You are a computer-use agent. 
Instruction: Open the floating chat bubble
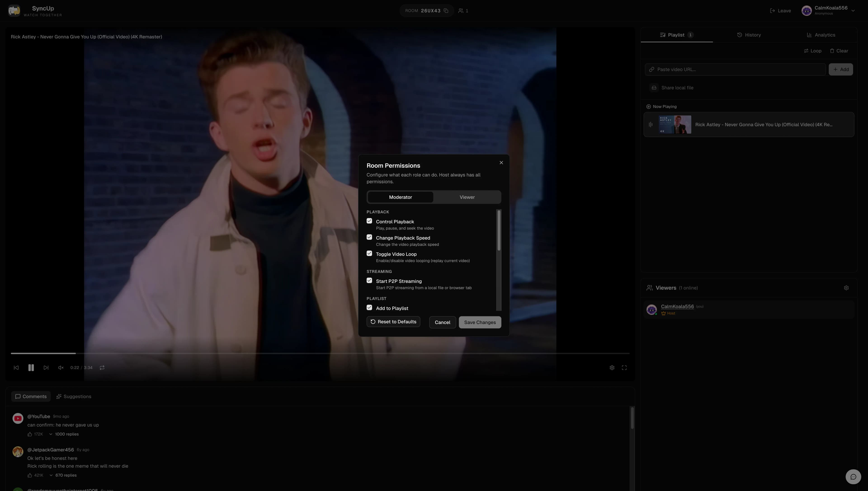tap(853, 477)
